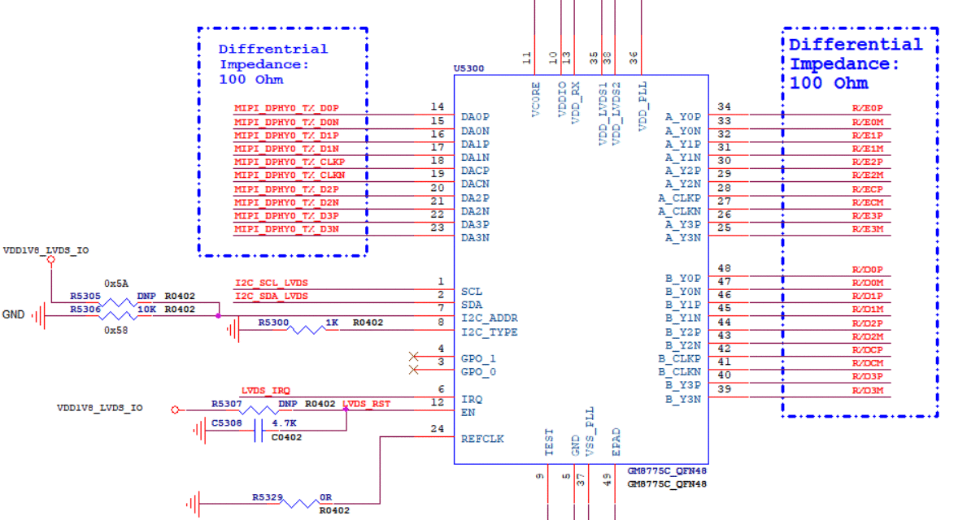This screenshot has width=980, height=520.
Task: Select ground symbol beside the GND label
Action: 38,315
